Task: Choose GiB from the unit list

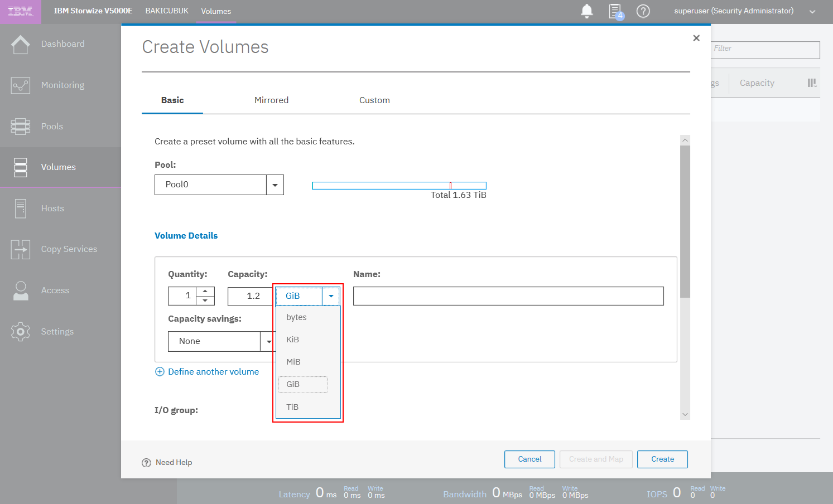Action: tap(303, 384)
